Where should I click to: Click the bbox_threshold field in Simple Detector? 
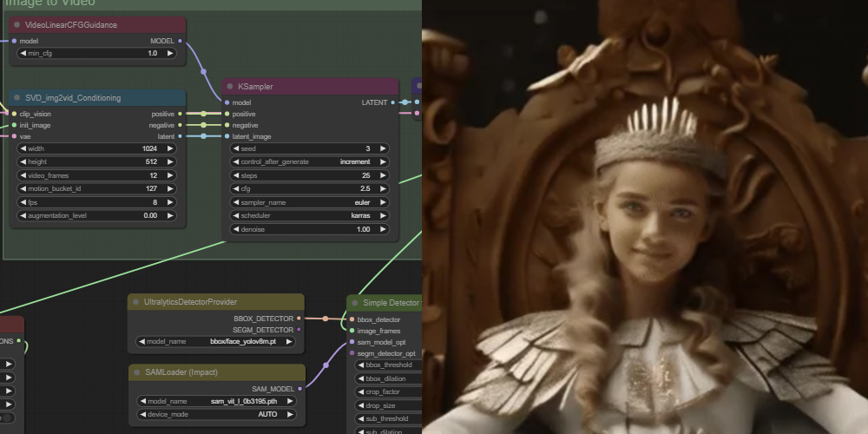coord(388,365)
